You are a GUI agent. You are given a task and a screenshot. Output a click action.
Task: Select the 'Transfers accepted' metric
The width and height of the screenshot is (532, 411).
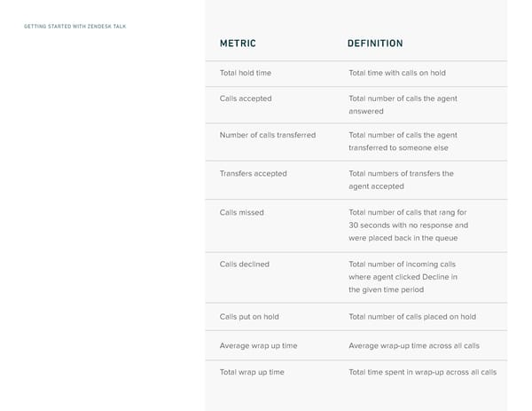point(253,174)
